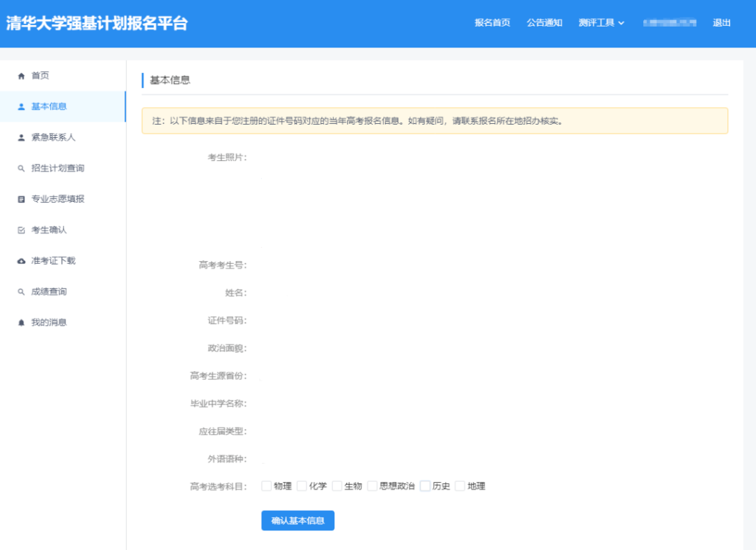Image resolution: width=756 pixels, height=550 pixels.
Task: Go to 报名首页 in the top navigation
Action: click(x=491, y=23)
